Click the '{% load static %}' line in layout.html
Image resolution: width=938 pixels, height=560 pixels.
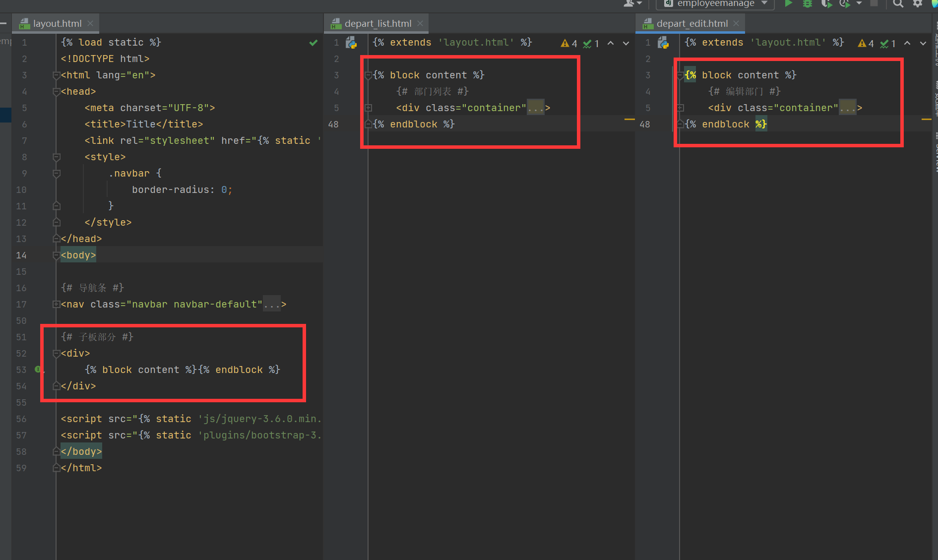coord(111,43)
